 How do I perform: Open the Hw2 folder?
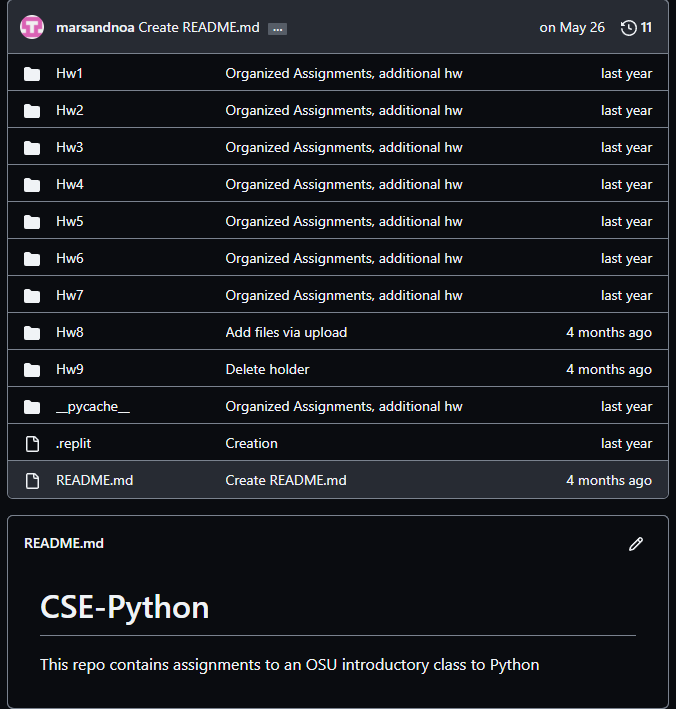point(70,111)
